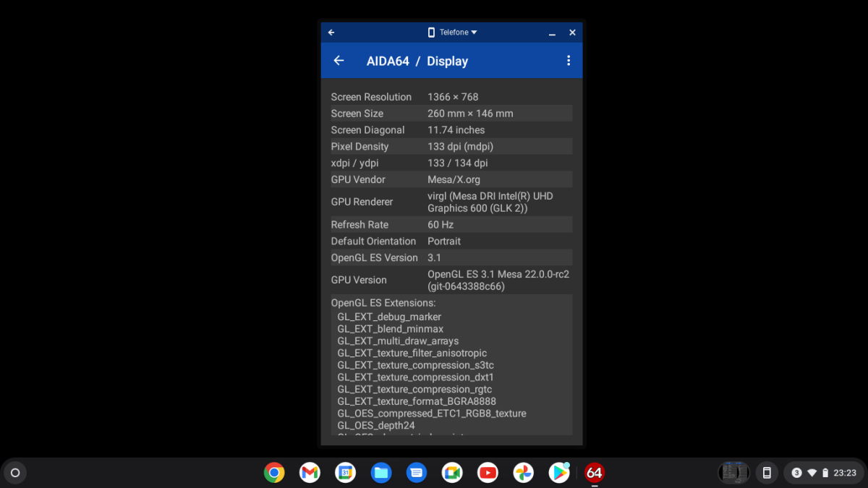Viewport: 868px width, 488px height.
Task: Open the Files app from the shelf
Action: click(381, 473)
